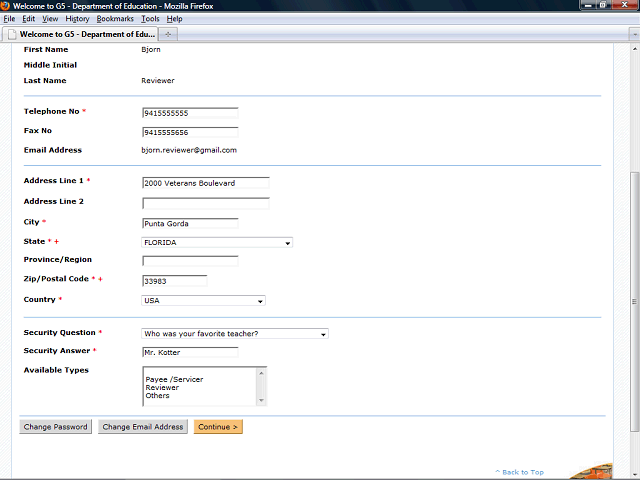640x480 pixels.
Task: Minimize the Firefox window
Action: click(x=587, y=5)
